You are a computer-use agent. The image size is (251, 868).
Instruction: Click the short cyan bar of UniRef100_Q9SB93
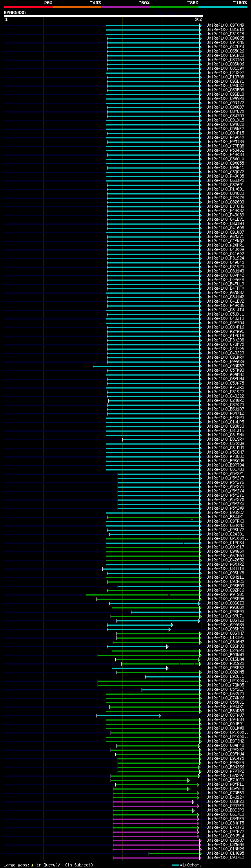[x=166, y=612]
